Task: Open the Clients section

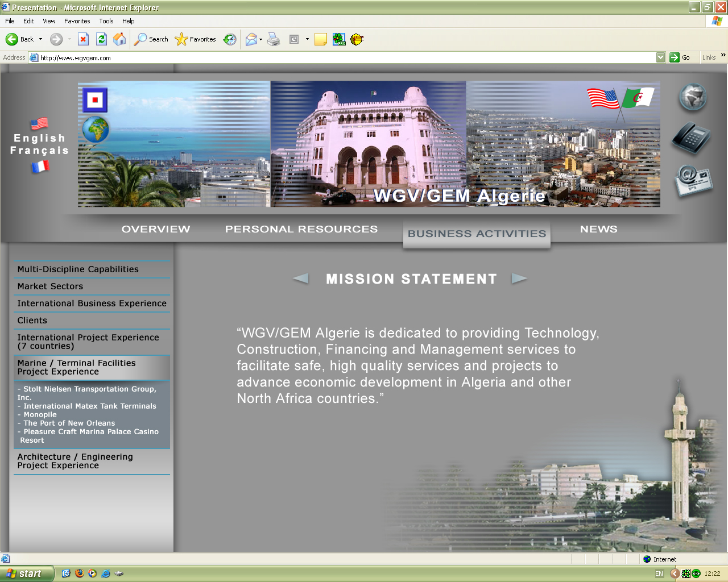Action: (x=92, y=321)
